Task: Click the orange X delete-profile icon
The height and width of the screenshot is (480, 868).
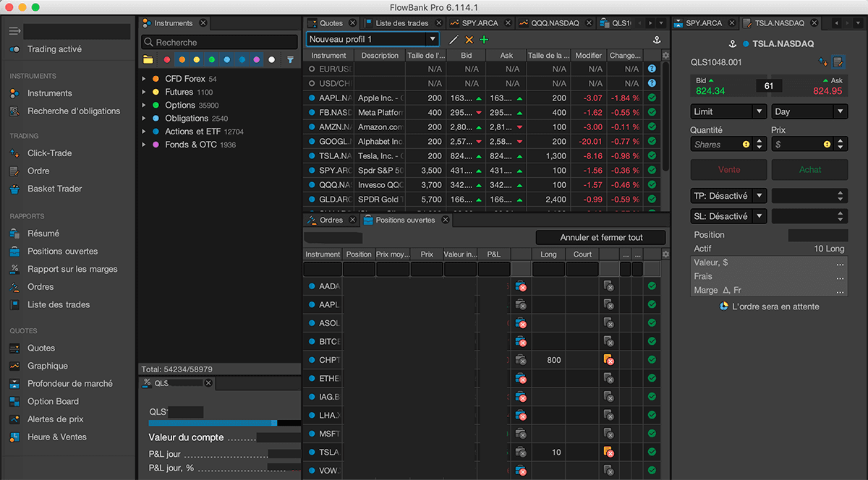Action: pyautogui.click(x=469, y=40)
